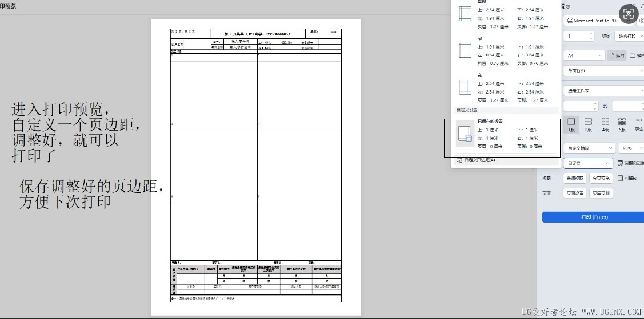644x319 pixels.
Task: Open the 单面打印 single-sided dropdown
Action: click(603, 71)
